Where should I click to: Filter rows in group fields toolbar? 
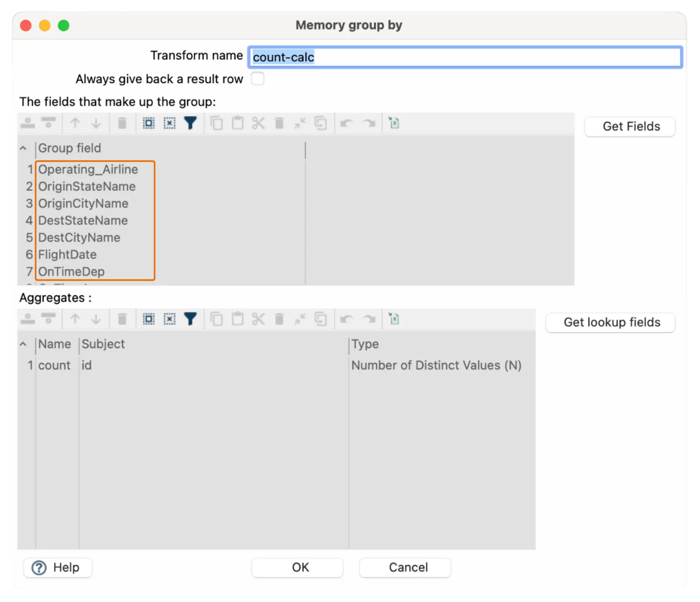[190, 123]
